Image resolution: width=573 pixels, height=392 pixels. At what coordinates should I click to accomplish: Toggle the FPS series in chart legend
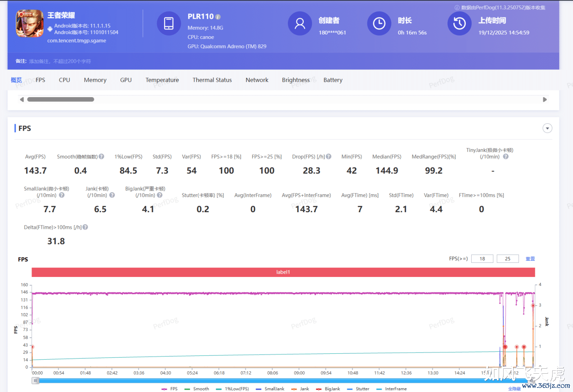click(170, 389)
